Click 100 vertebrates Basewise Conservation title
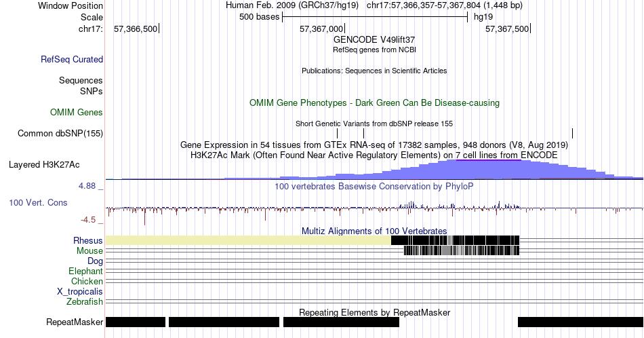Viewport: 644px width, 338px height. click(374, 186)
